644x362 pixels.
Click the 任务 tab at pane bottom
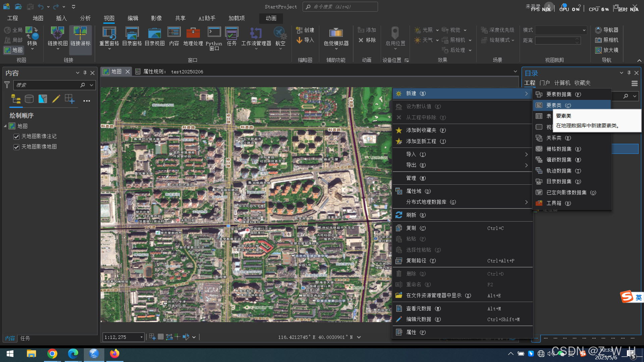coord(25,338)
